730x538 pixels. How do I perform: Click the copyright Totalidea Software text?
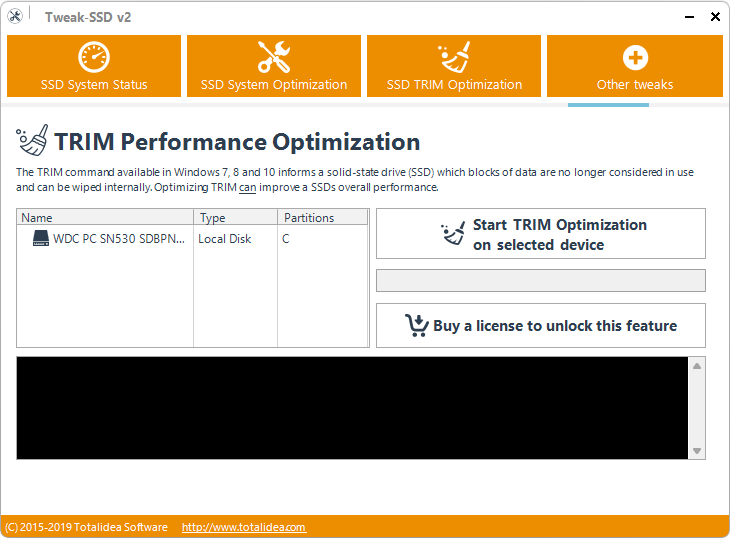click(87, 527)
